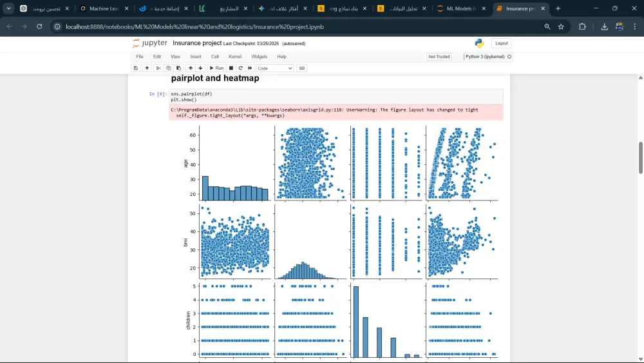Click the scrollbar up arrow
The height and width of the screenshot is (363, 644).
tap(640, 77)
